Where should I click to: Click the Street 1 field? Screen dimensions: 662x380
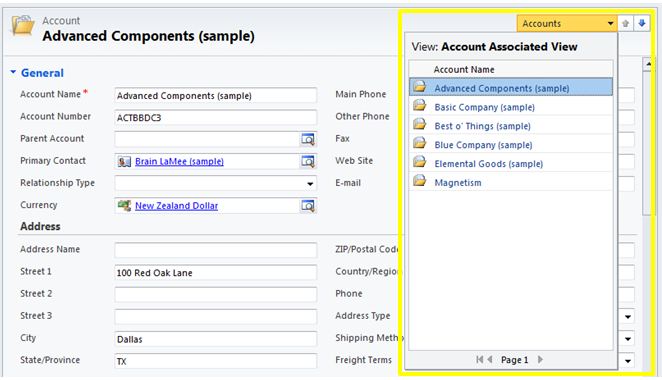pyautogui.click(x=215, y=272)
